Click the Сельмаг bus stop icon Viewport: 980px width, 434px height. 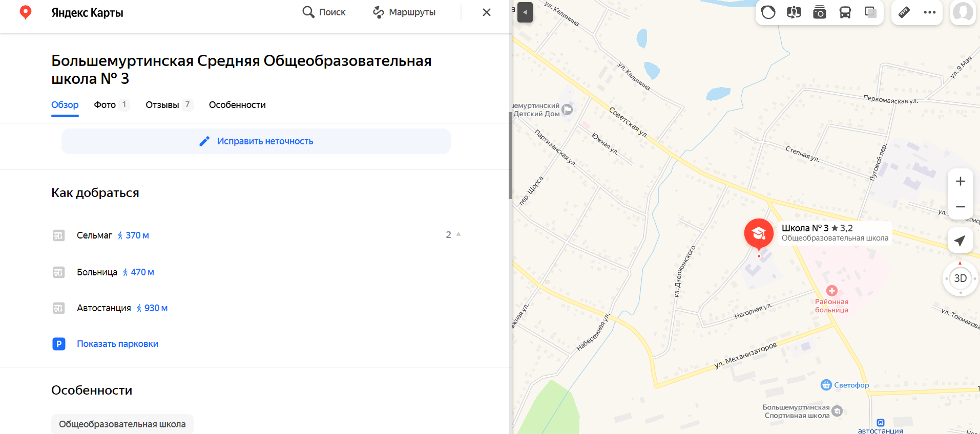(x=59, y=235)
